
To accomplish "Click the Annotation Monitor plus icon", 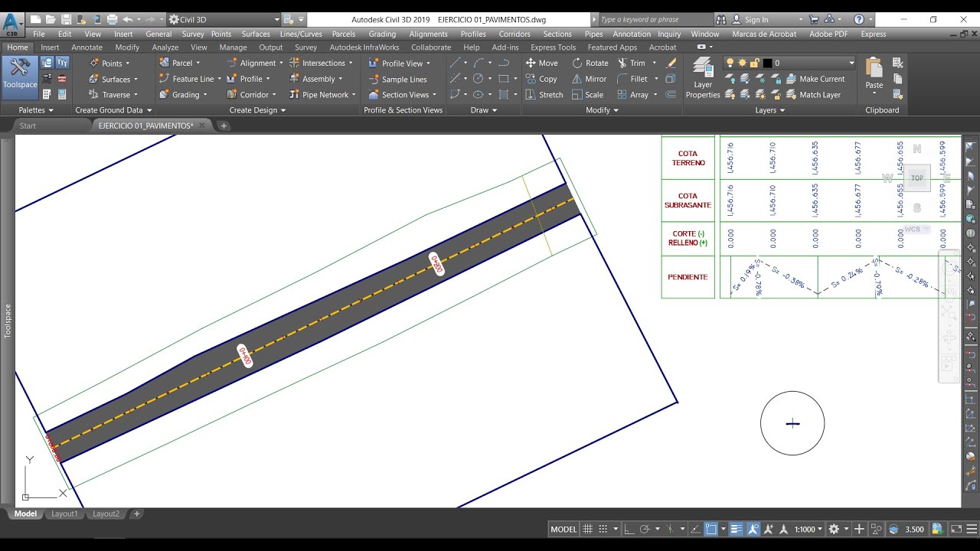I will (859, 529).
